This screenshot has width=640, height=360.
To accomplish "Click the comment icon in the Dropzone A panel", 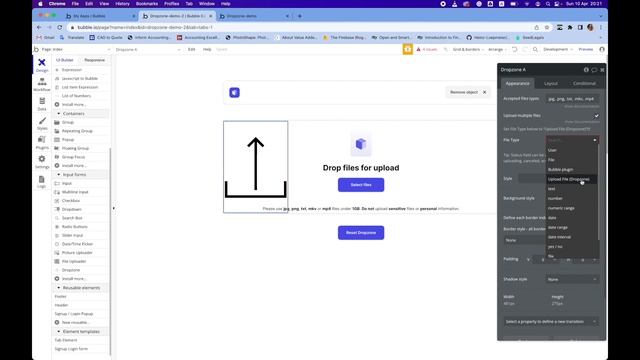I will 594,70.
